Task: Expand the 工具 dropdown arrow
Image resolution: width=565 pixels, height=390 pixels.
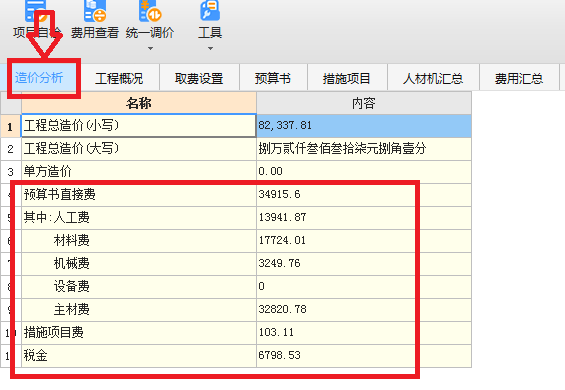Action: tap(210, 48)
